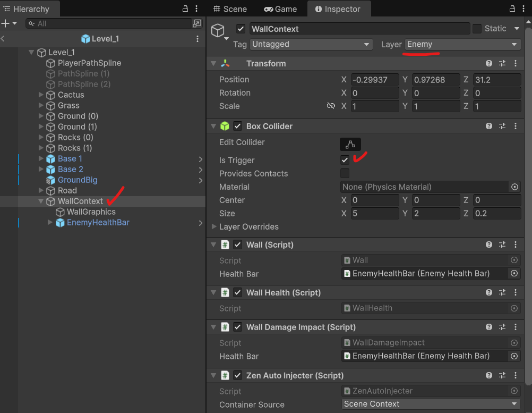This screenshot has height=413, width=532.
Task: Open the Tag dropdown showing Untagged
Action: pyautogui.click(x=311, y=44)
